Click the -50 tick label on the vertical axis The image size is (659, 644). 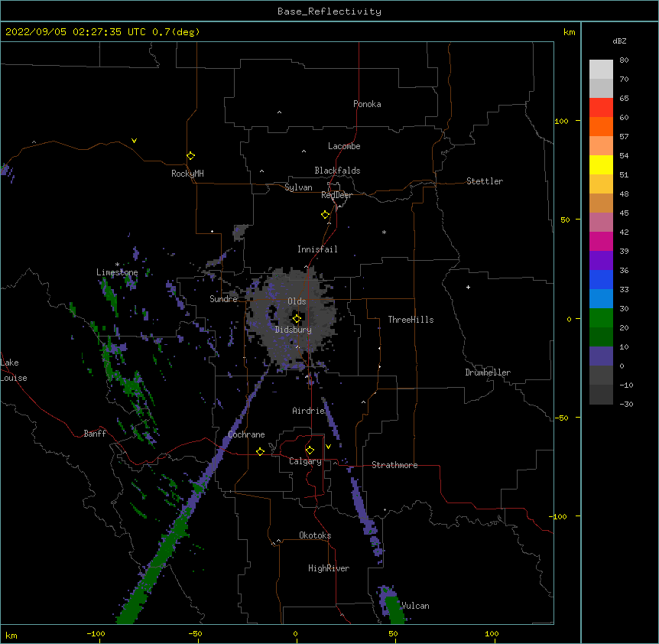click(561, 418)
